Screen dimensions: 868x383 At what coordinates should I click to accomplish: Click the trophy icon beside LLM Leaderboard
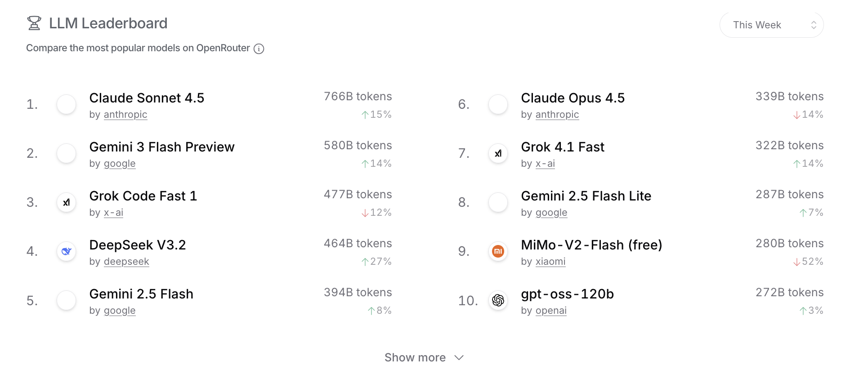tap(34, 23)
